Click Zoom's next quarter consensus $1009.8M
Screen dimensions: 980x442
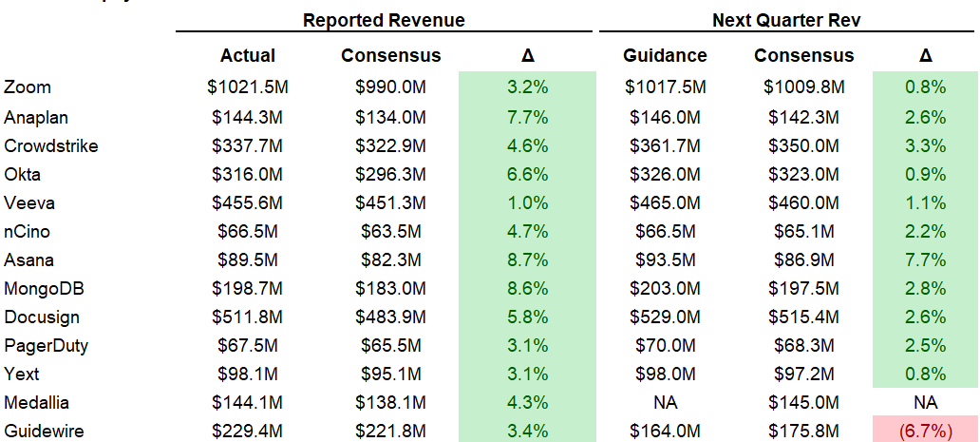pos(803,86)
